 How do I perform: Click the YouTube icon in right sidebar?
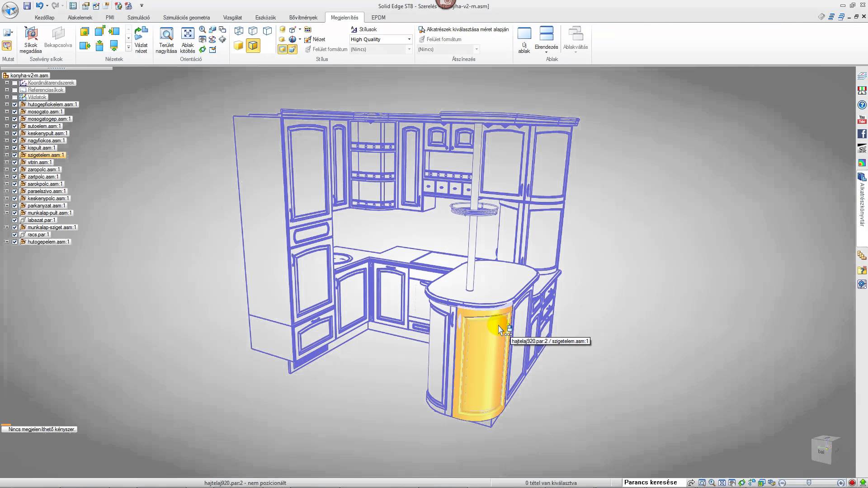[862, 119]
